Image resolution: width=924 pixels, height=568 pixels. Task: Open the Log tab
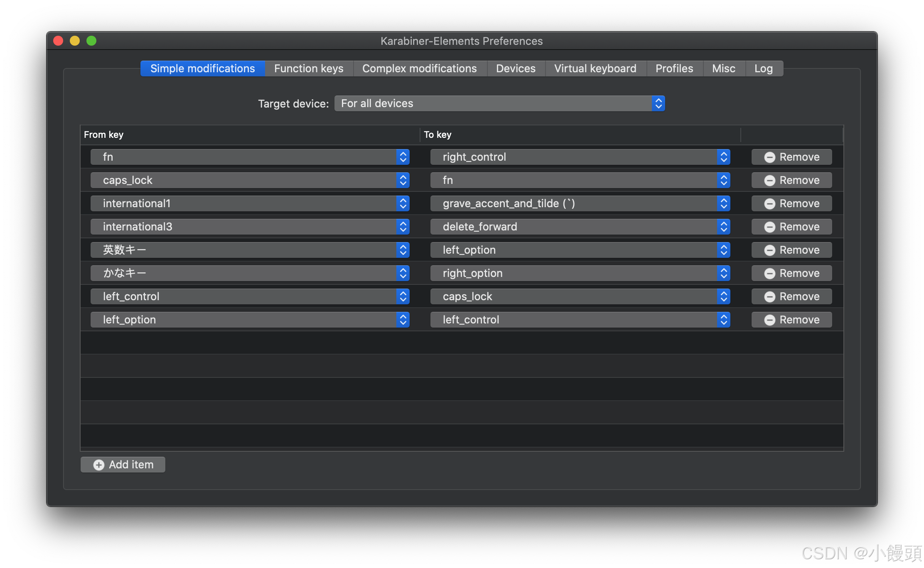point(764,69)
